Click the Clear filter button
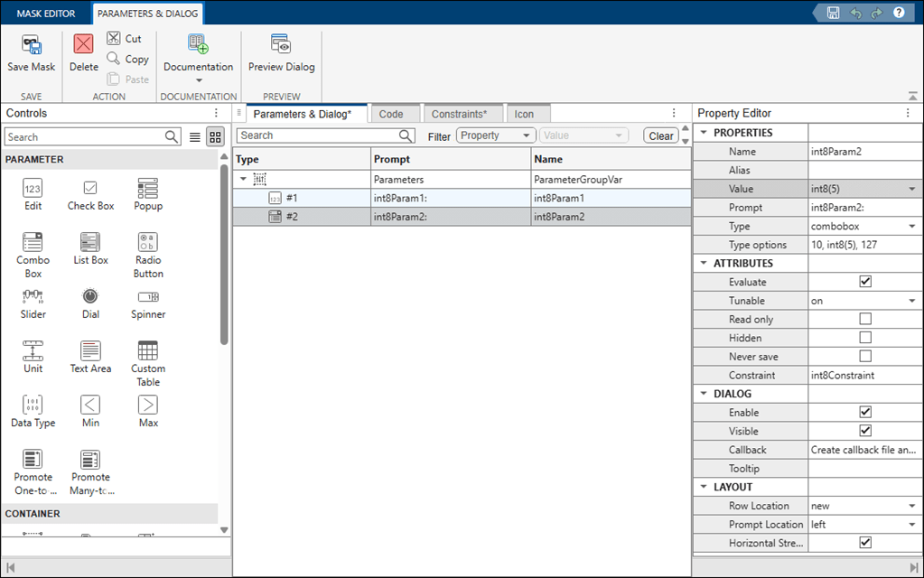 661,135
